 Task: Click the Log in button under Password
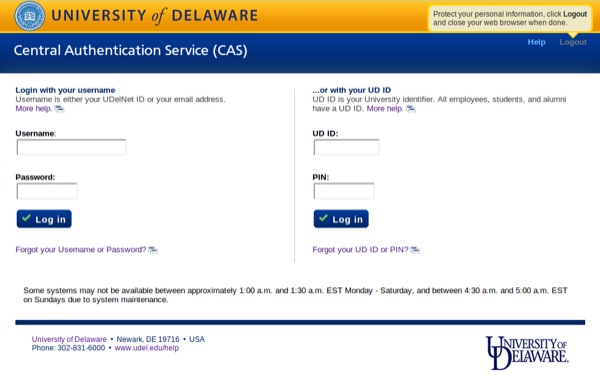pos(44,219)
